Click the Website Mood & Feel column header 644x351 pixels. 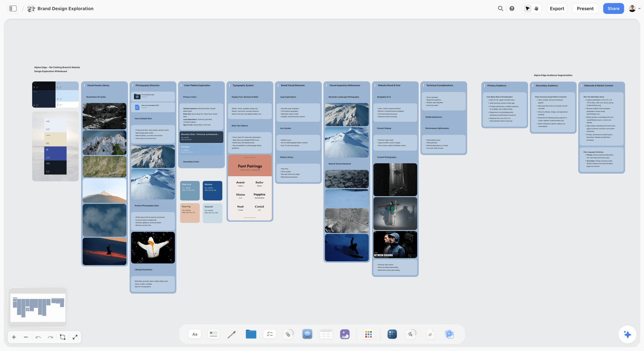pos(389,85)
